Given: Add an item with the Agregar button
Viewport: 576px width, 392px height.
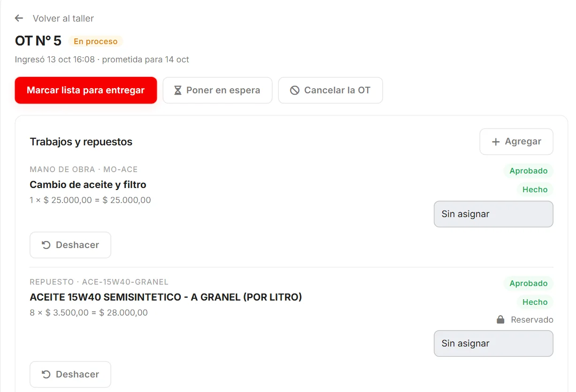Looking at the screenshot, I should [x=516, y=142].
